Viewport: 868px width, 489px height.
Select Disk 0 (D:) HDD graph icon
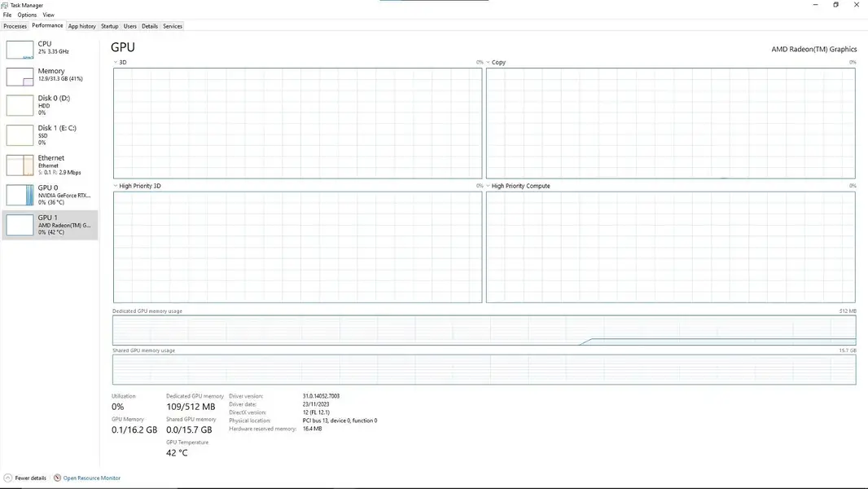click(20, 105)
